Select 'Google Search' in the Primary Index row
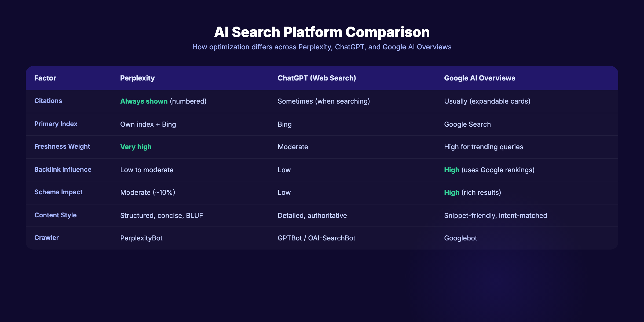Viewport: 644px width, 322px height. pos(467,124)
